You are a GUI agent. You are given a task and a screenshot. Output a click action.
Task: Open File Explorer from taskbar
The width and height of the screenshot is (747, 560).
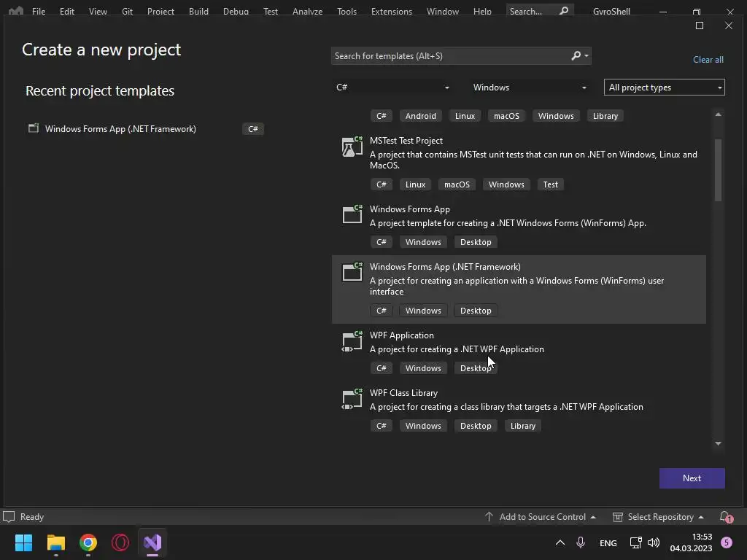coord(55,542)
